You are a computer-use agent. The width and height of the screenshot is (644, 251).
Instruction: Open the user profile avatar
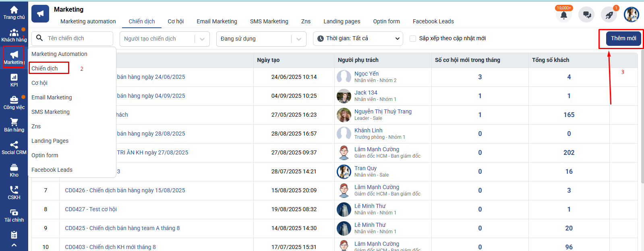631,15
